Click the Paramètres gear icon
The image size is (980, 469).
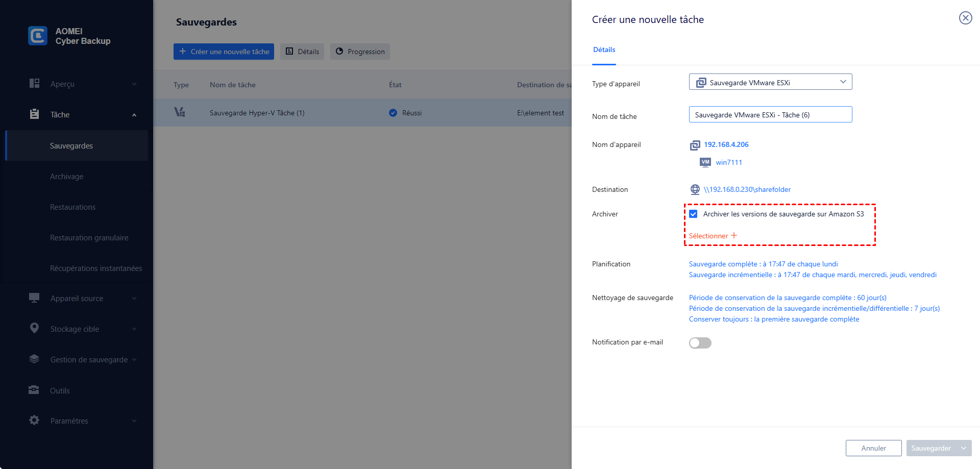34,420
